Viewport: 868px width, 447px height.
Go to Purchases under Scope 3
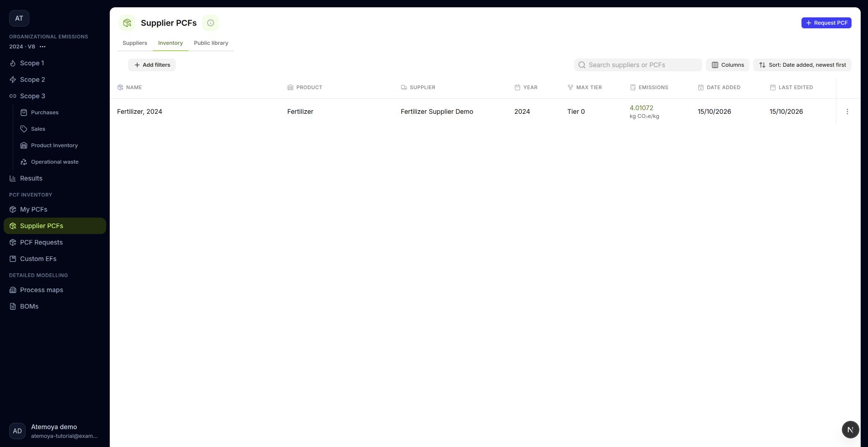(x=61, y=112)
